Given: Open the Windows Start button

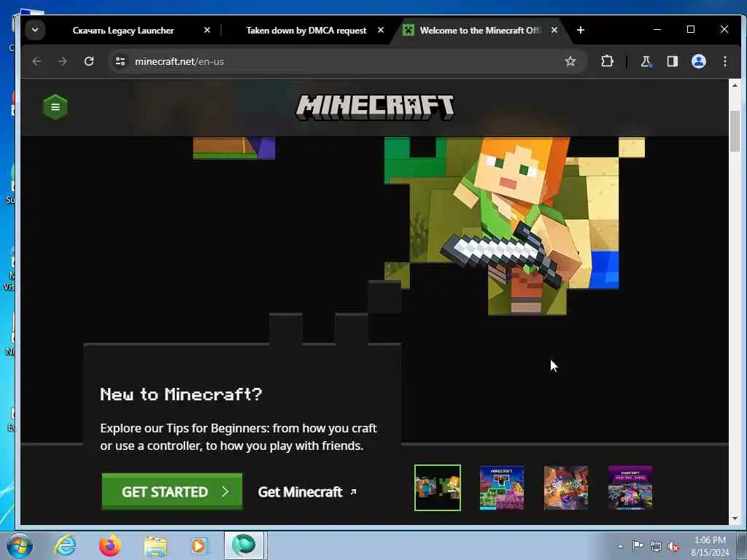Looking at the screenshot, I should click(x=20, y=545).
